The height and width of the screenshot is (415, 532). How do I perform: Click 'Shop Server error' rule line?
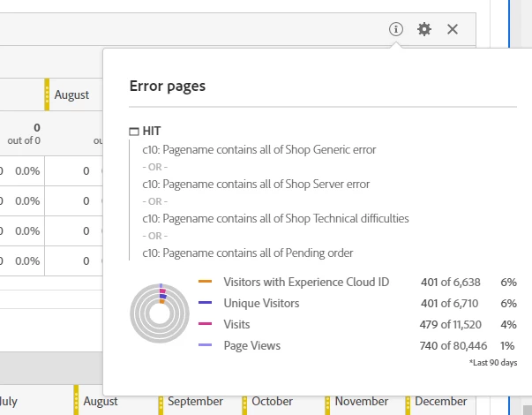[256, 184]
